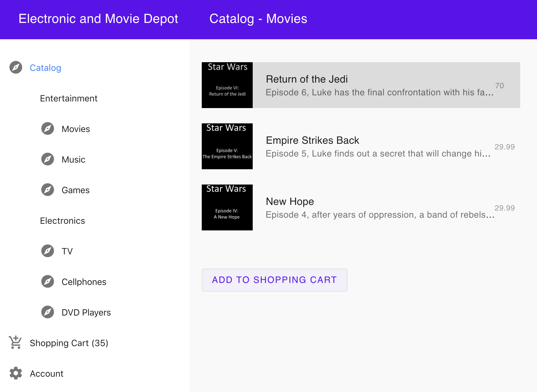This screenshot has height=392, width=537.
Task: Open Shopping Cart (35) item
Action: 69,343
